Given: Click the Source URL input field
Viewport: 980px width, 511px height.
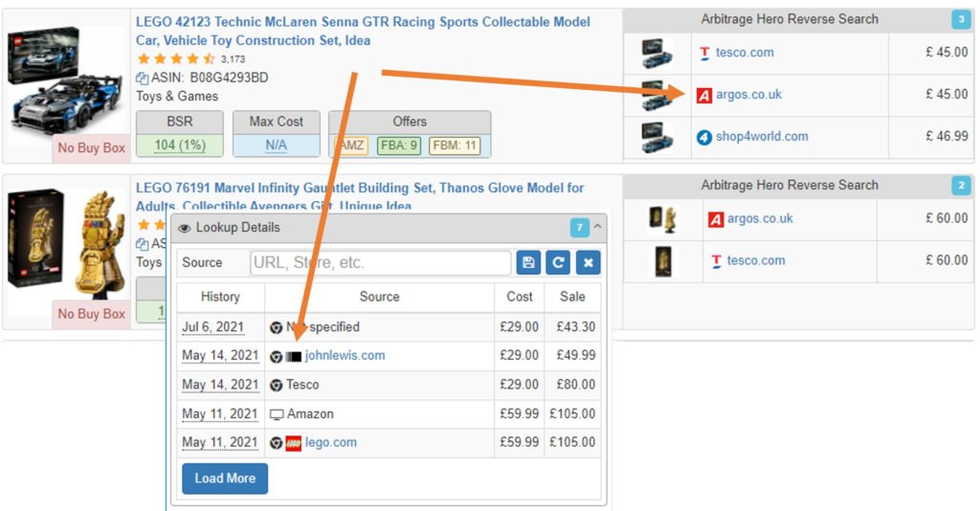Looking at the screenshot, I should click(380, 263).
